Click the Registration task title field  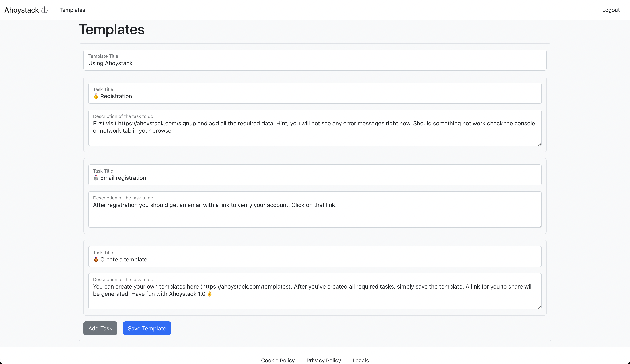(x=315, y=93)
